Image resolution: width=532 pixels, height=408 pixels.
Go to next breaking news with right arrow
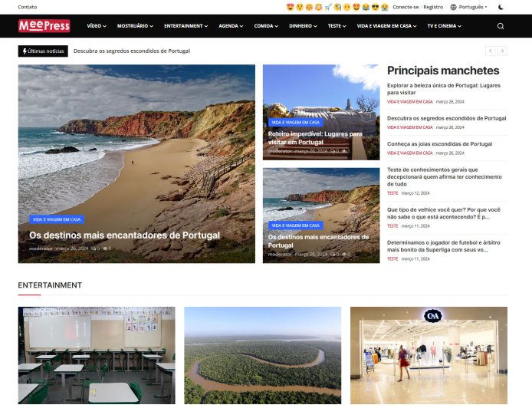tap(502, 51)
